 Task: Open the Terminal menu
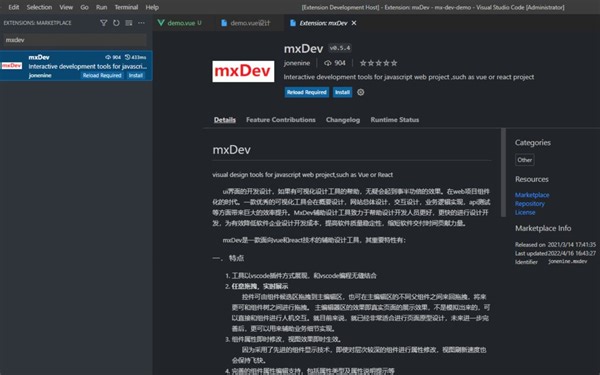click(x=126, y=7)
